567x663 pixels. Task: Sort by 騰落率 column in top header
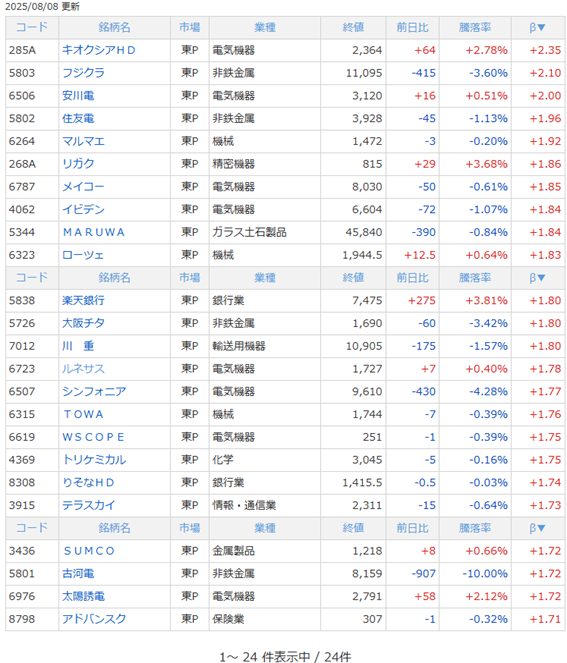[475, 27]
